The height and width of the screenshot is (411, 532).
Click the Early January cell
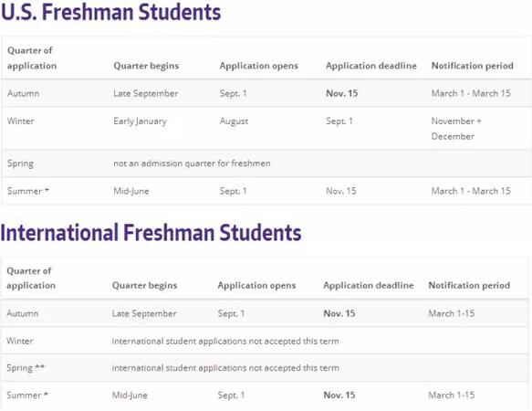[141, 121]
